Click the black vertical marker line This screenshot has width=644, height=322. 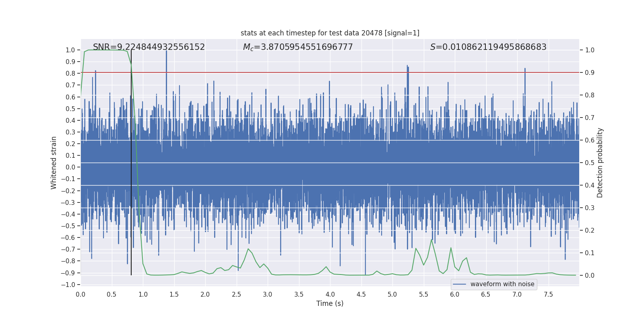coord(131,161)
